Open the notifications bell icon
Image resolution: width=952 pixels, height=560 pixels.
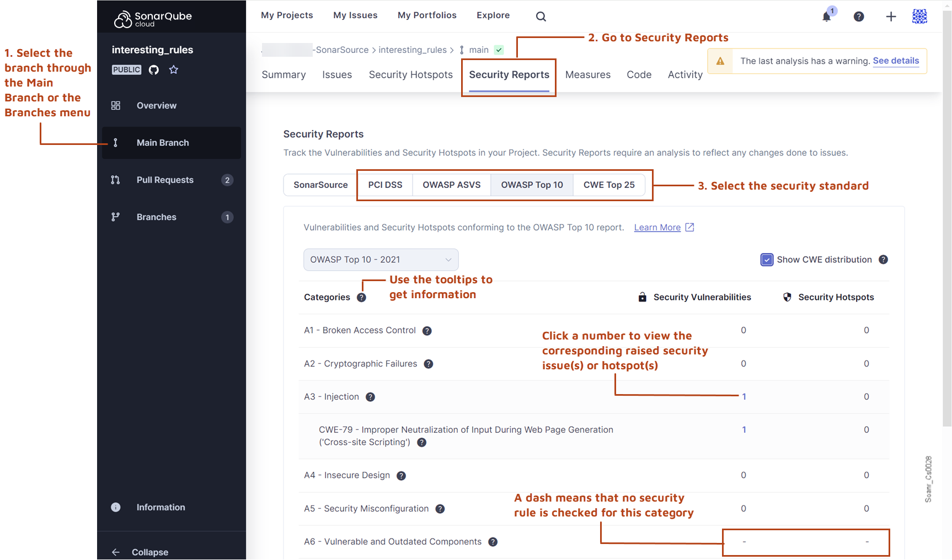click(x=826, y=16)
